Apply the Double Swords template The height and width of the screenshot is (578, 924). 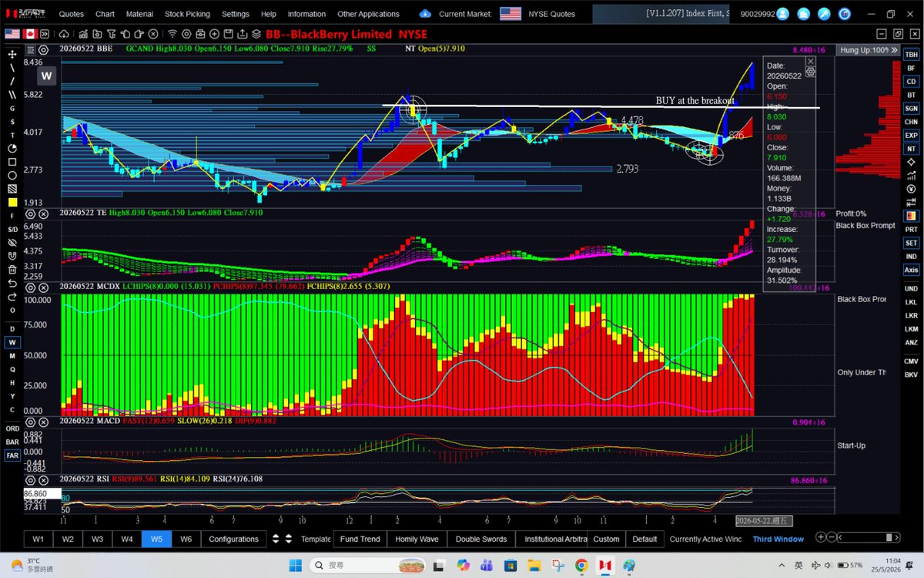pyautogui.click(x=481, y=539)
